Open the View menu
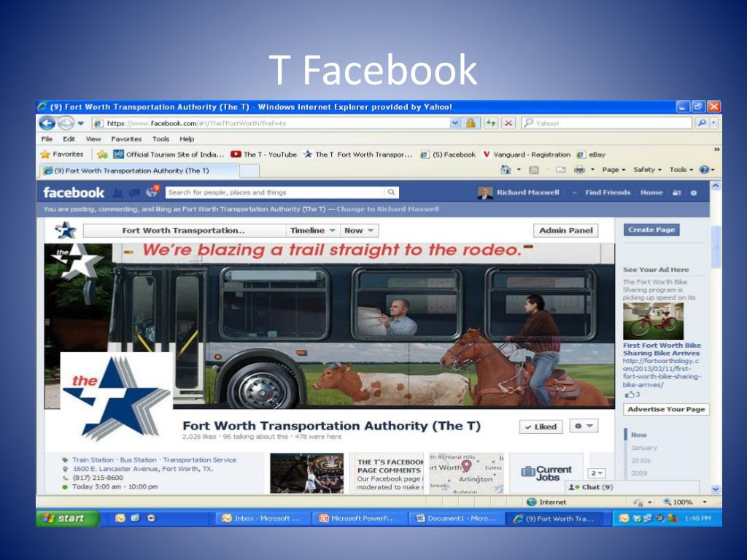 point(93,139)
